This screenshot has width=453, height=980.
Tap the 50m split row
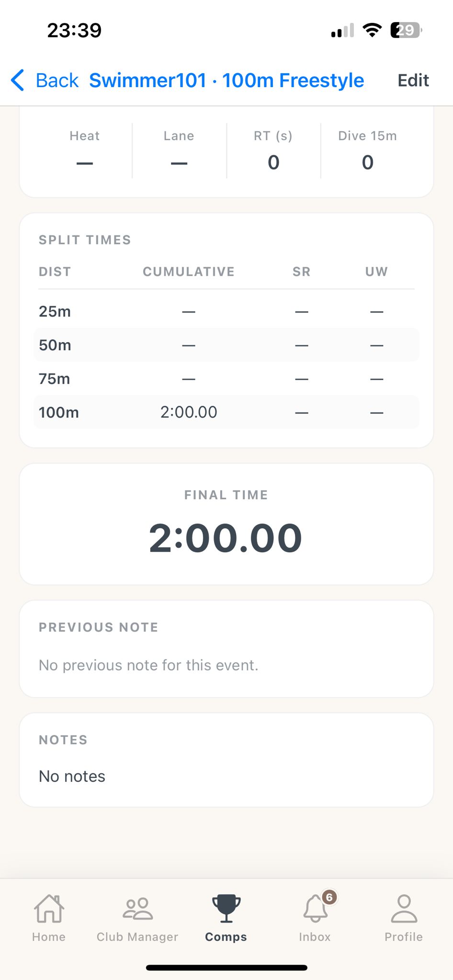pyautogui.click(x=226, y=345)
